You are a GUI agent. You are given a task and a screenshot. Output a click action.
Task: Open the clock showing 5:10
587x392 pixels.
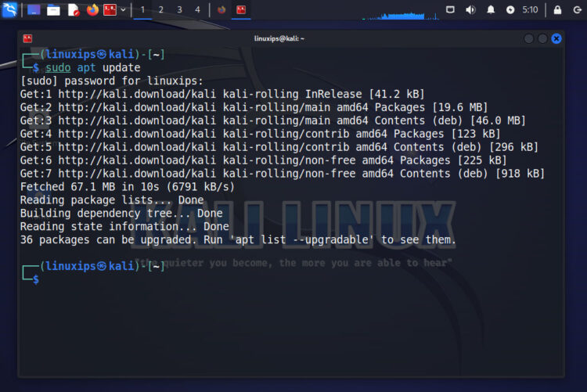pyautogui.click(x=530, y=9)
